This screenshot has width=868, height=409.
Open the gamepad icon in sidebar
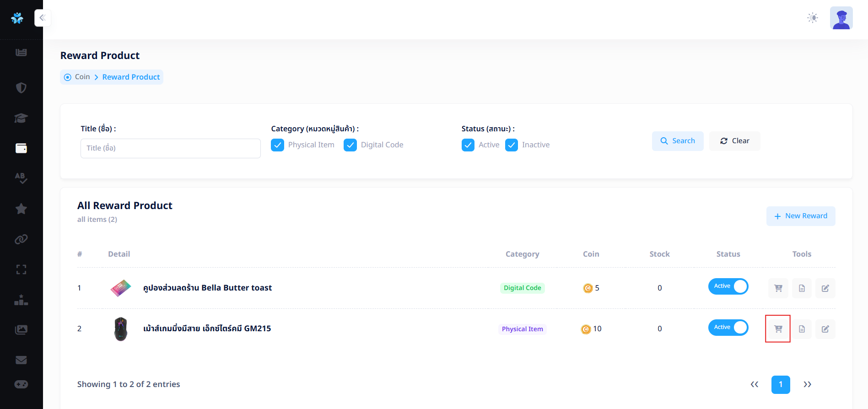click(21, 384)
